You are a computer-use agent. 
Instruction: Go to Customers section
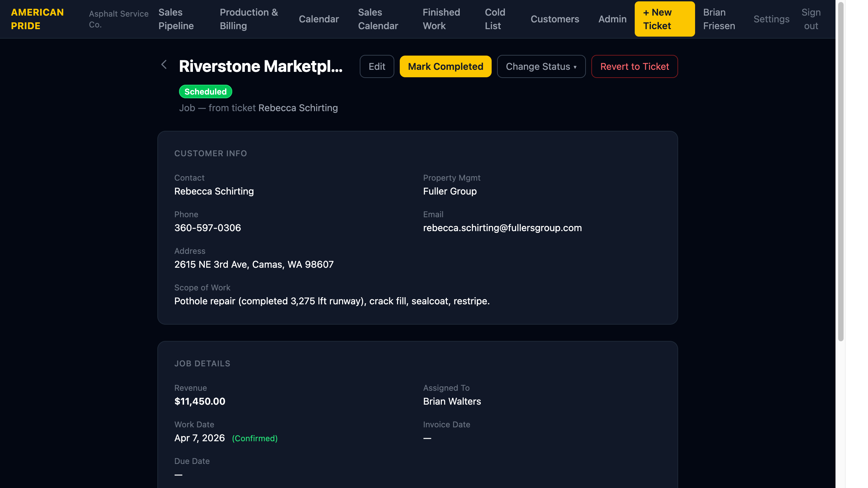[555, 19]
